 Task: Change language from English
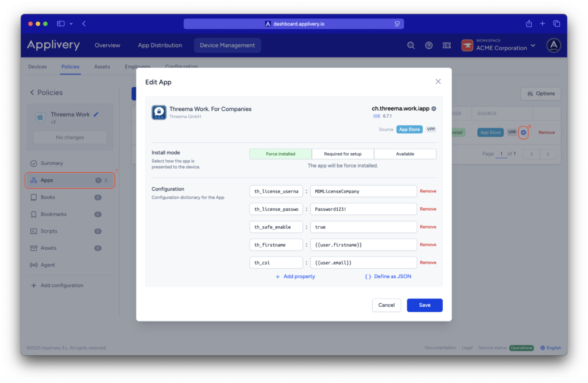click(551, 348)
